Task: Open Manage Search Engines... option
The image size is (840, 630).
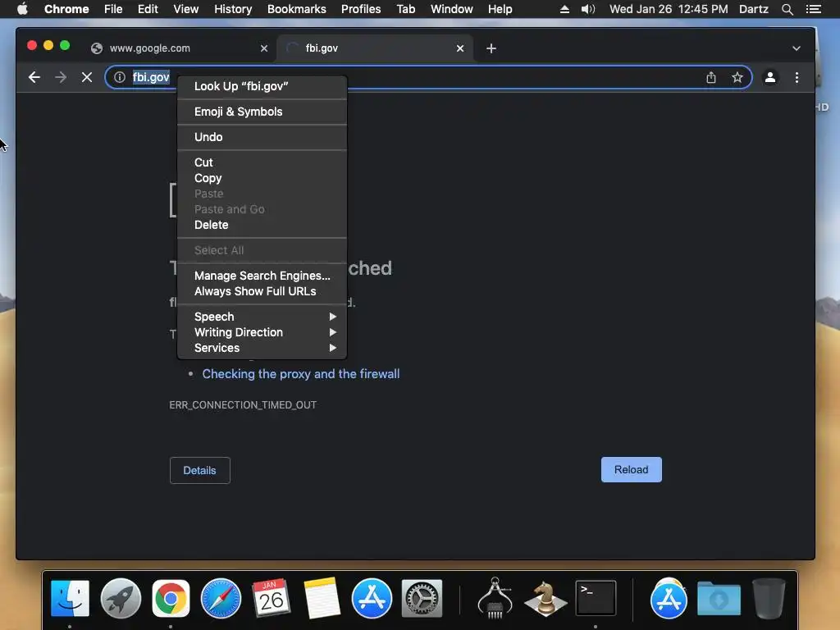Action: point(262,276)
